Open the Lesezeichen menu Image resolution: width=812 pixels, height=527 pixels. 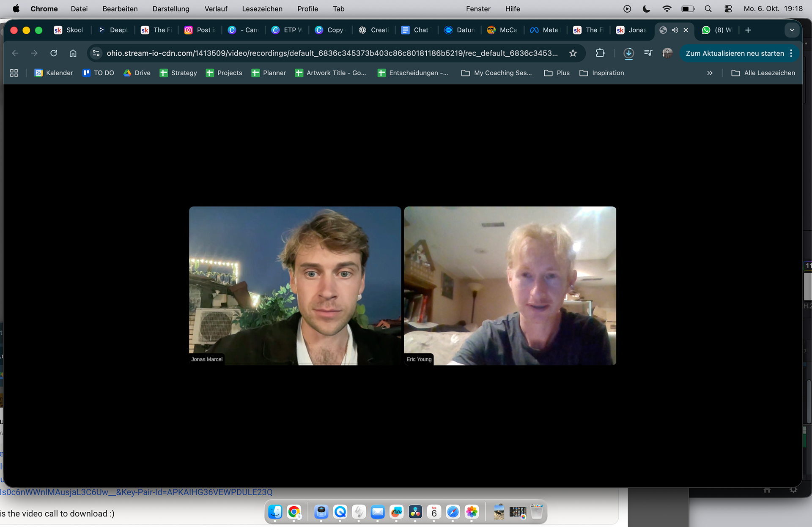(262, 8)
